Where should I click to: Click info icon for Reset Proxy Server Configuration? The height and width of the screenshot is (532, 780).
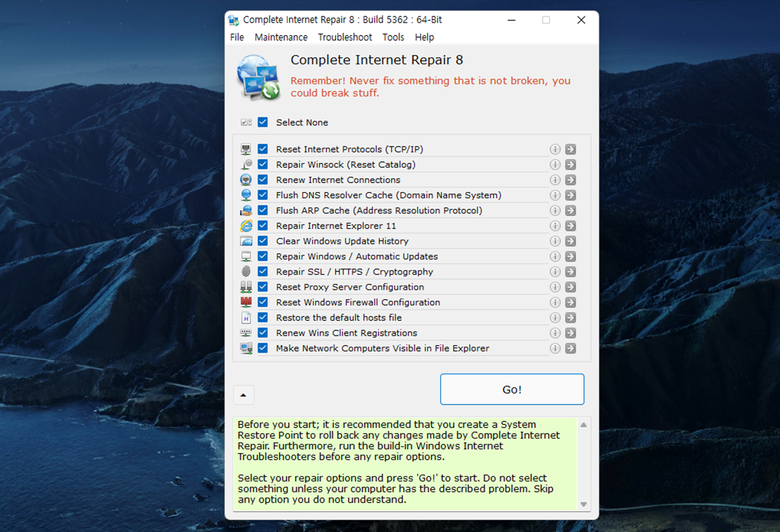click(x=555, y=287)
